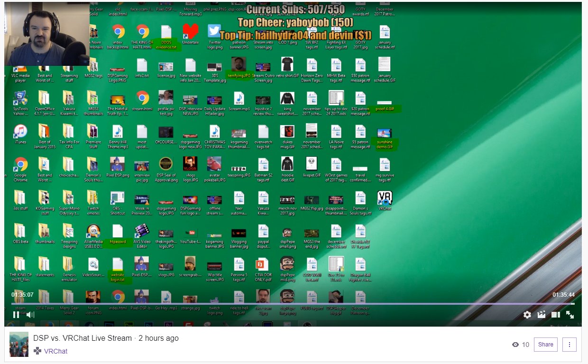Mute the video volume speaker icon
Image resolution: width=588 pixels, height=364 pixels.
click(x=30, y=315)
